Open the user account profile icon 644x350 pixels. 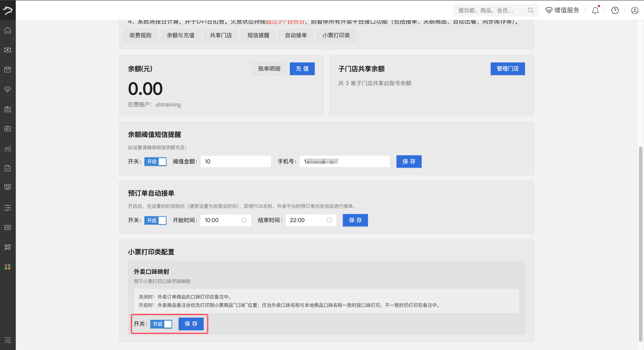[x=635, y=11]
